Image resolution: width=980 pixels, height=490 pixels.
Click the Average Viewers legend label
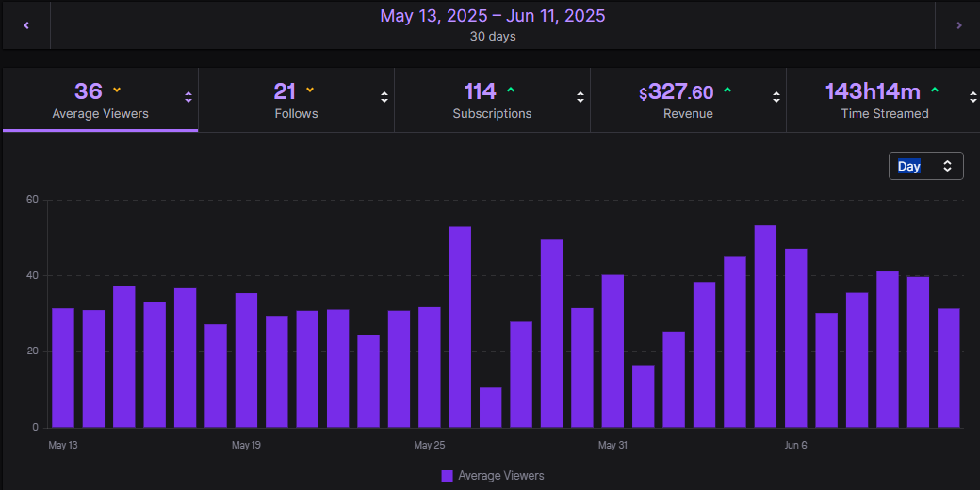(500, 476)
